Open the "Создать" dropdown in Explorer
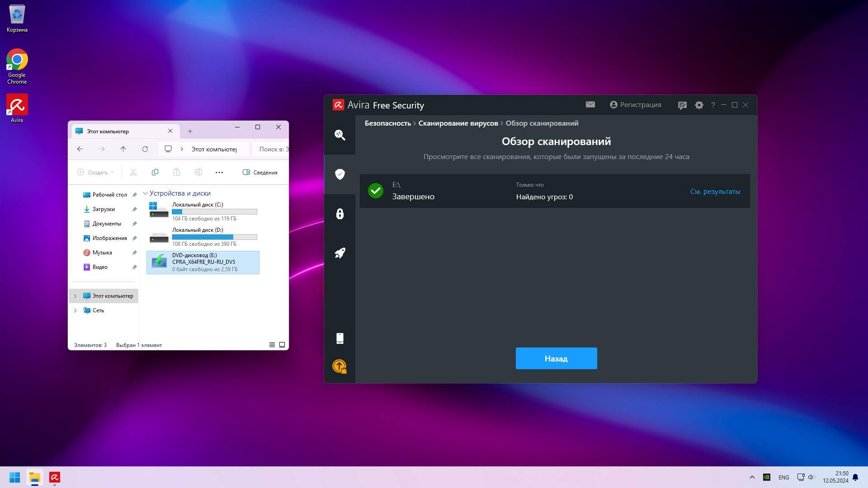 pyautogui.click(x=96, y=173)
